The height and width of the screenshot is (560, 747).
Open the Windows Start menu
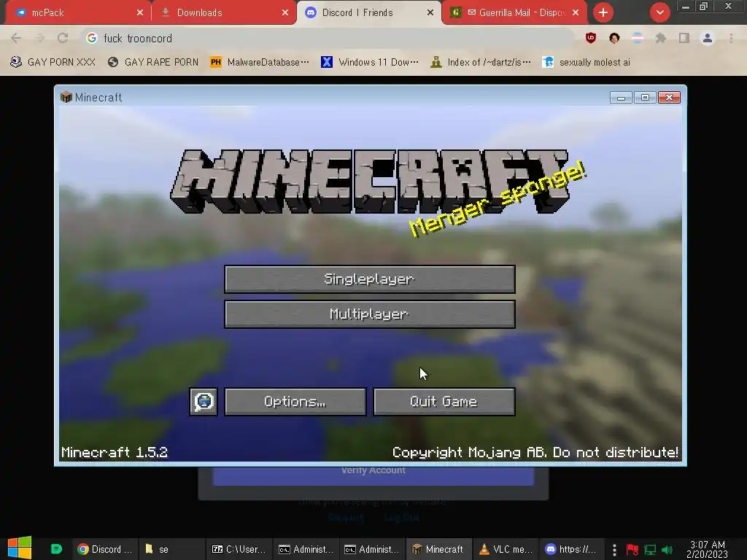pos(20,548)
